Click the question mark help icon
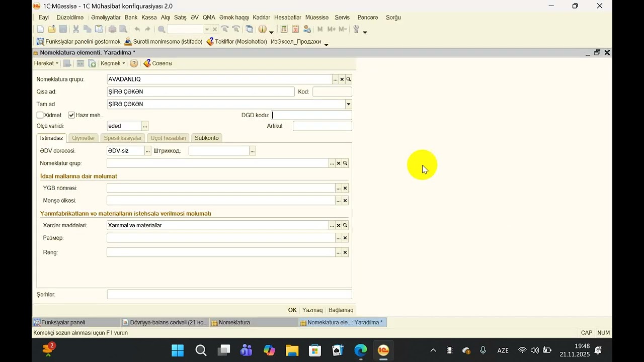Screen dimensions: 644x362 (x=134, y=63)
